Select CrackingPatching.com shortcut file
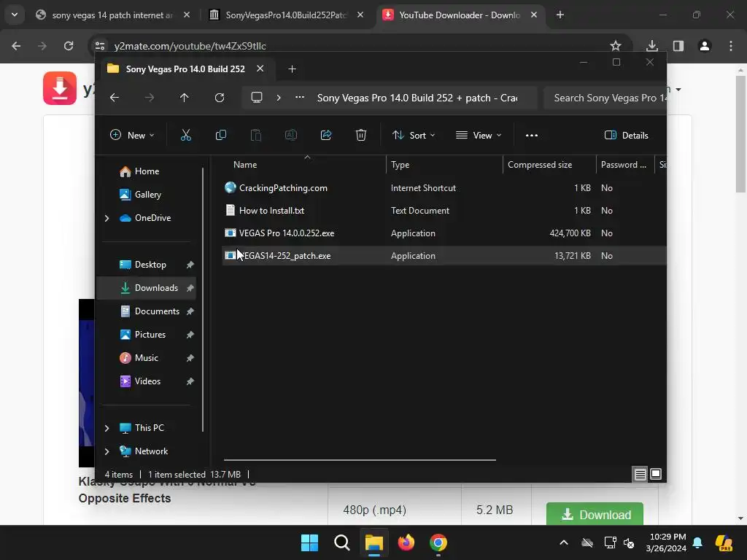The image size is (747, 560). point(444,188)
